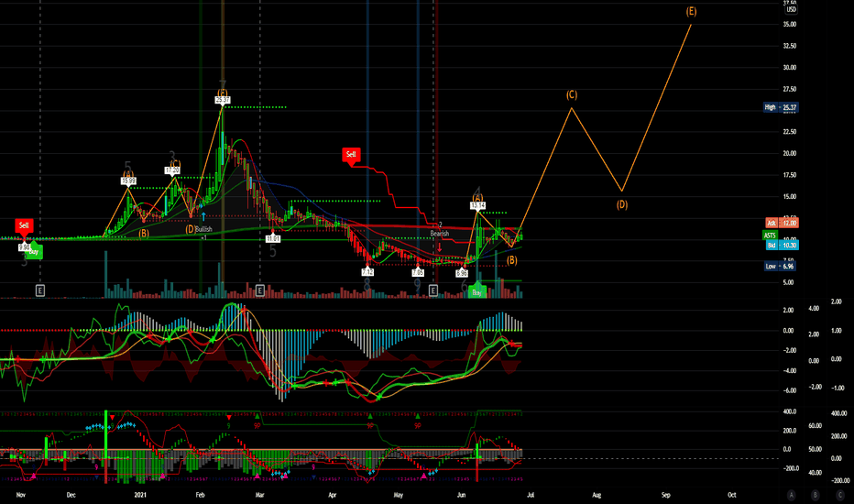854x504 pixels.
Task: Click the red Sell signal label in November
Action: tap(24, 226)
